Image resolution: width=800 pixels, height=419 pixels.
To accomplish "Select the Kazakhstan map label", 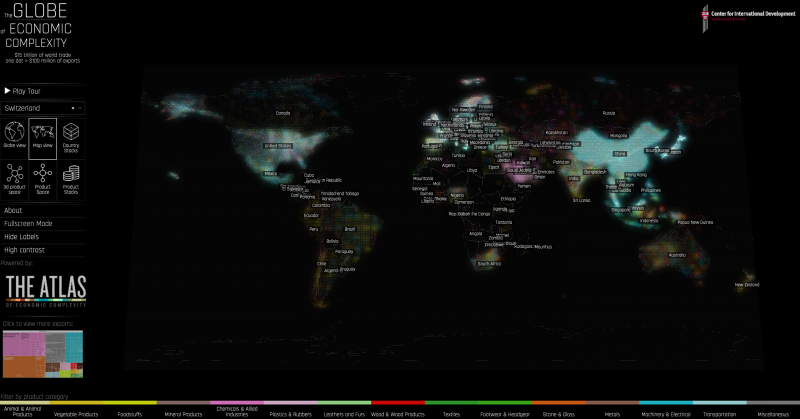I will [557, 133].
